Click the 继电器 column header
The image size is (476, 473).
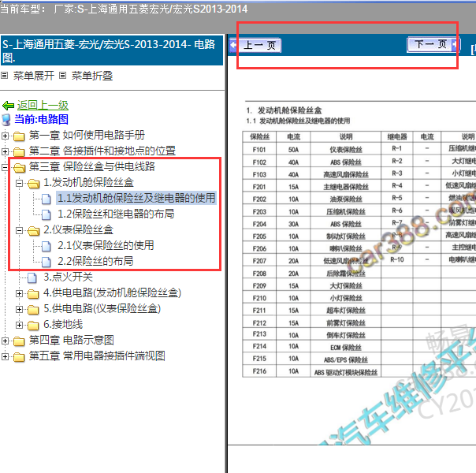point(397,137)
